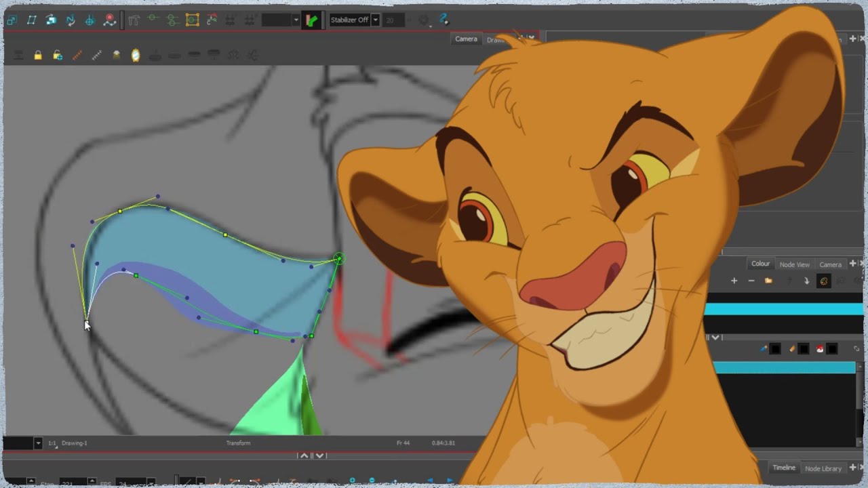Toggle the colour link chain icon
The width and height of the screenshot is (868, 488).
(856, 349)
